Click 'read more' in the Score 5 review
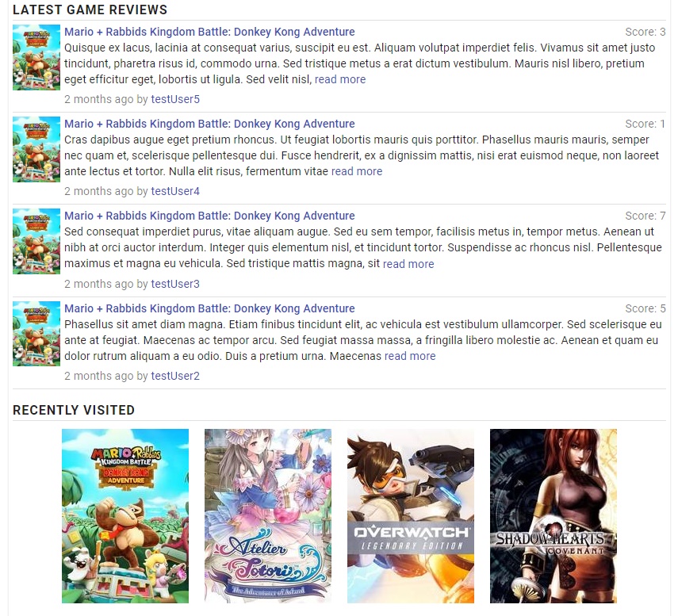This screenshot has width=678, height=616. coord(410,356)
